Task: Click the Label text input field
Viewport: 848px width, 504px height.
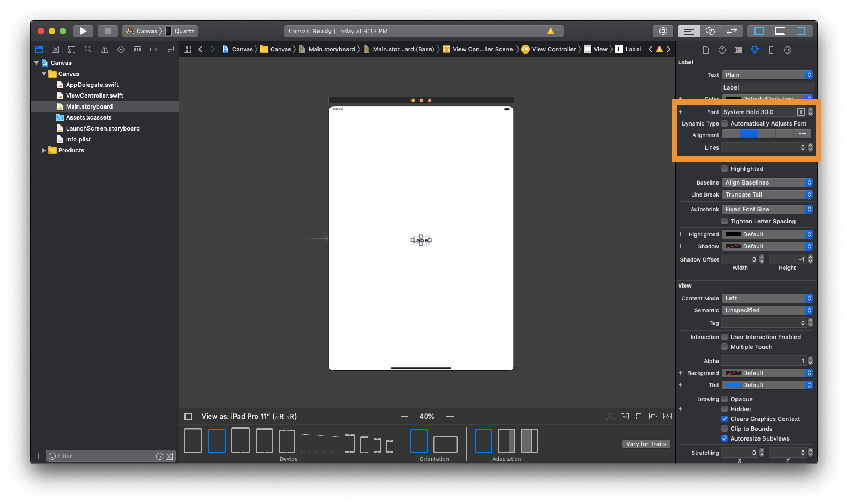Action: [767, 87]
